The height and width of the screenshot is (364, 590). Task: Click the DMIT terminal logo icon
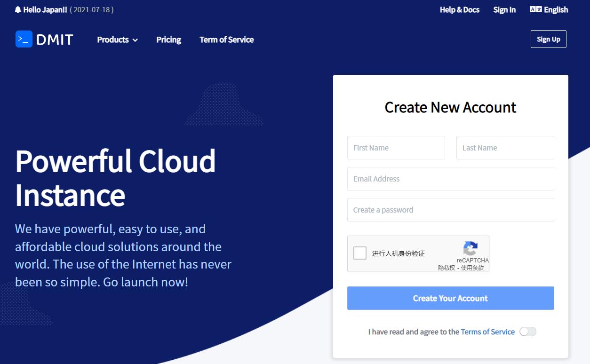pyautogui.click(x=24, y=39)
